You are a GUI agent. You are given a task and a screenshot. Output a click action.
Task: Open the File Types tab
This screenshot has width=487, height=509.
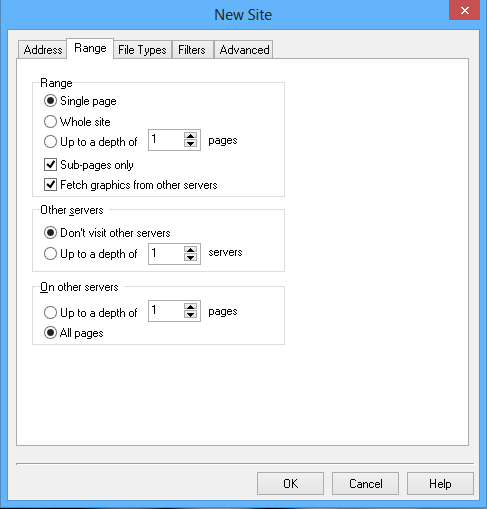[x=142, y=50]
